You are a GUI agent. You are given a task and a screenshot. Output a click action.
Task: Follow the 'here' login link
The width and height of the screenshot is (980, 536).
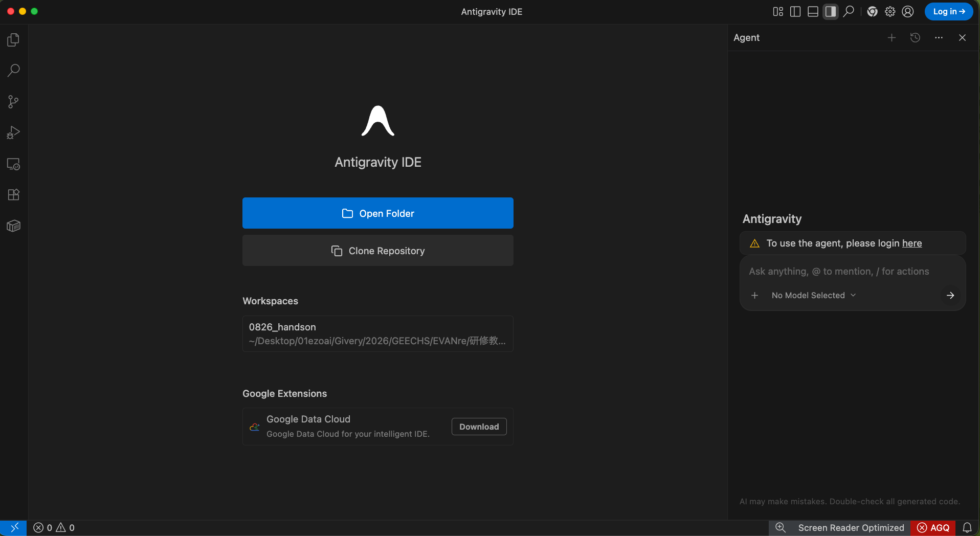pyautogui.click(x=912, y=243)
